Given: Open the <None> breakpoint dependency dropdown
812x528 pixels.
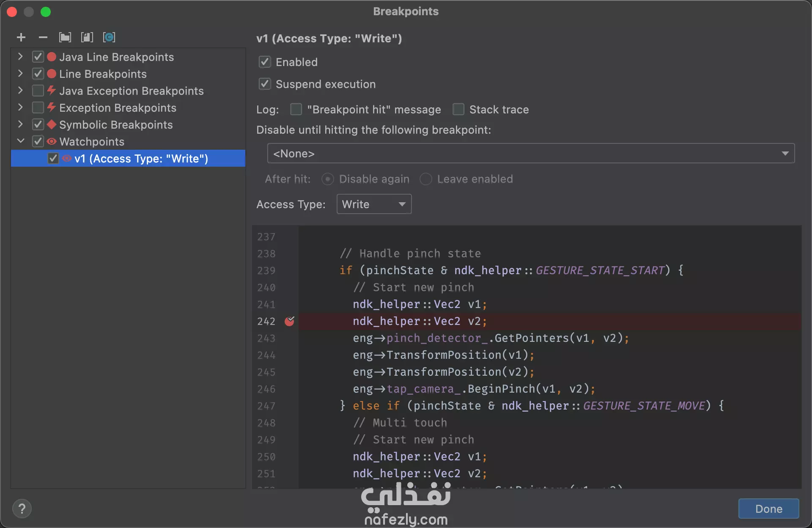Looking at the screenshot, I should pyautogui.click(x=531, y=153).
